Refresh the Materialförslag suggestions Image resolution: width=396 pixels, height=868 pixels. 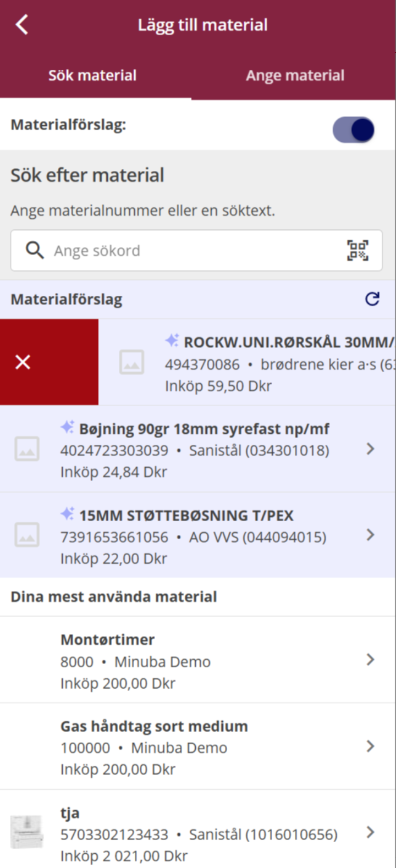(x=372, y=299)
